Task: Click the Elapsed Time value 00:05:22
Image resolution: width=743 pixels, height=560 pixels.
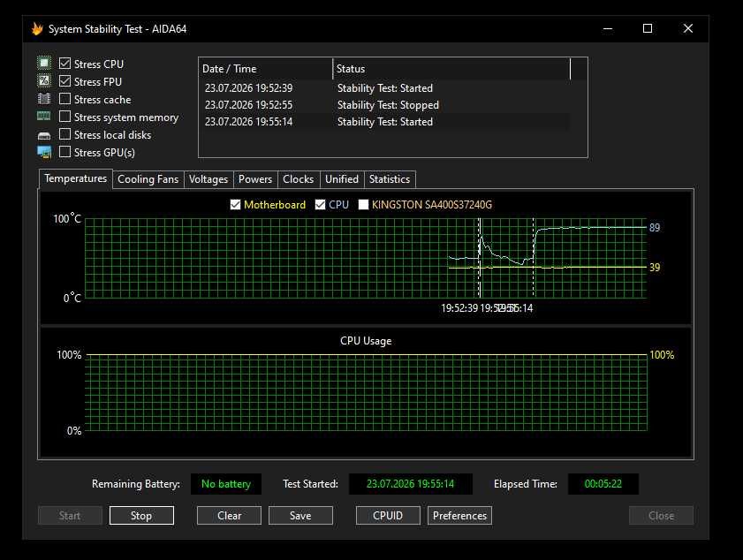Action: [603, 484]
